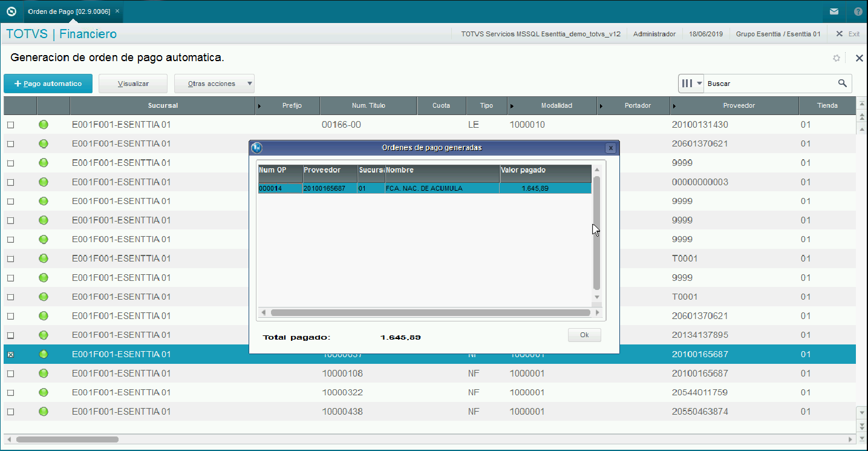
Task: Open the column filter selector icon
Action: 691,84
